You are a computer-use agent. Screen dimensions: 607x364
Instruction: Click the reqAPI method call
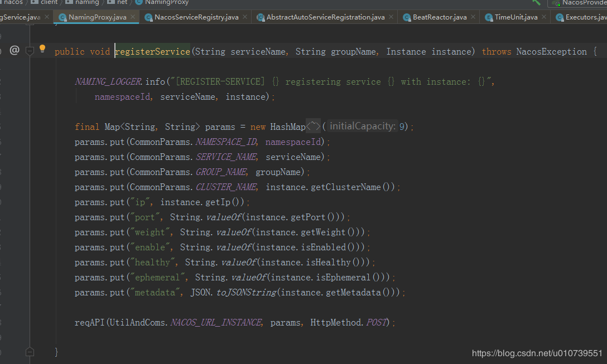[x=90, y=323]
